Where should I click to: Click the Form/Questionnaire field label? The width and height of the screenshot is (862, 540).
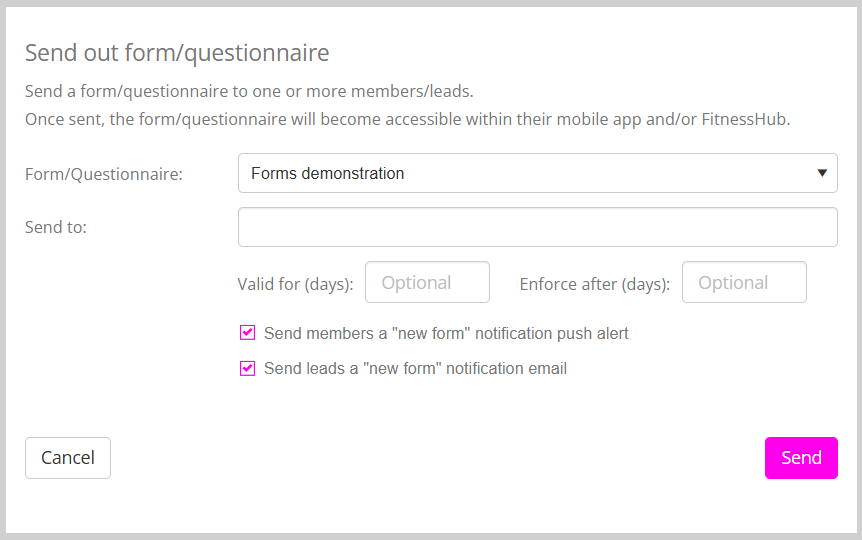point(104,174)
